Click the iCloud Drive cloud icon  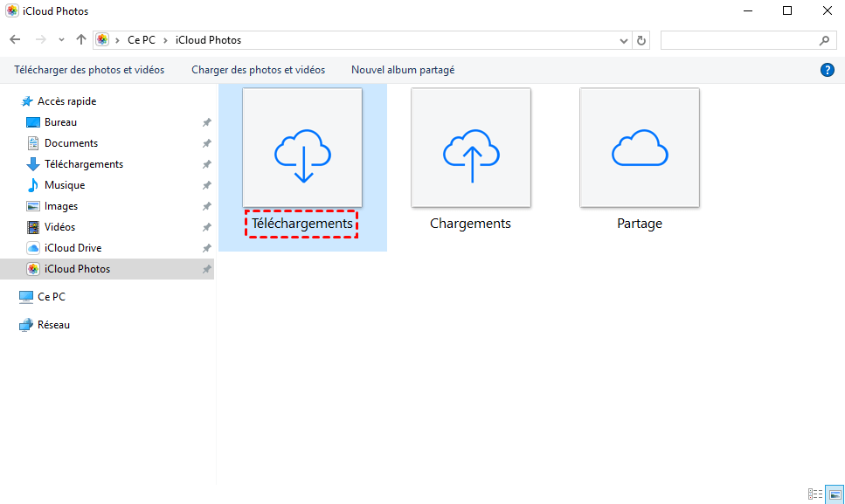click(33, 248)
